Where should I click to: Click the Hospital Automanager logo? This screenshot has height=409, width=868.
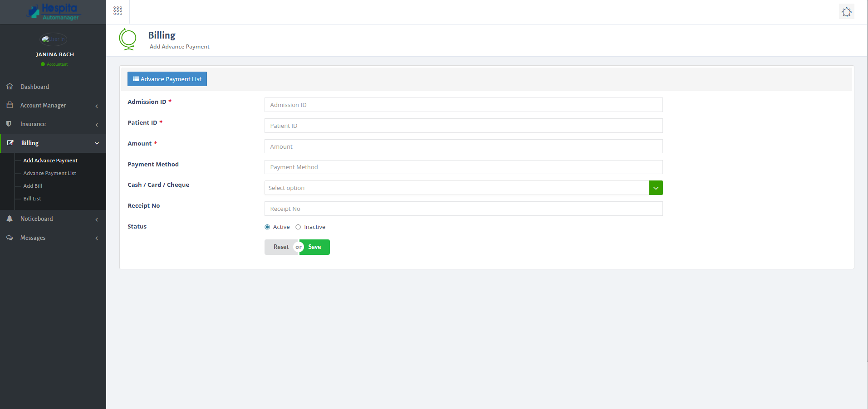point(53,10)
